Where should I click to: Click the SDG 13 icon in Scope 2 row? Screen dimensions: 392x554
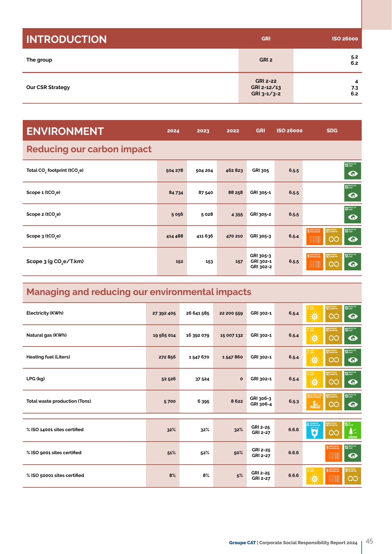pyautogui.click(x=353, y=215)
